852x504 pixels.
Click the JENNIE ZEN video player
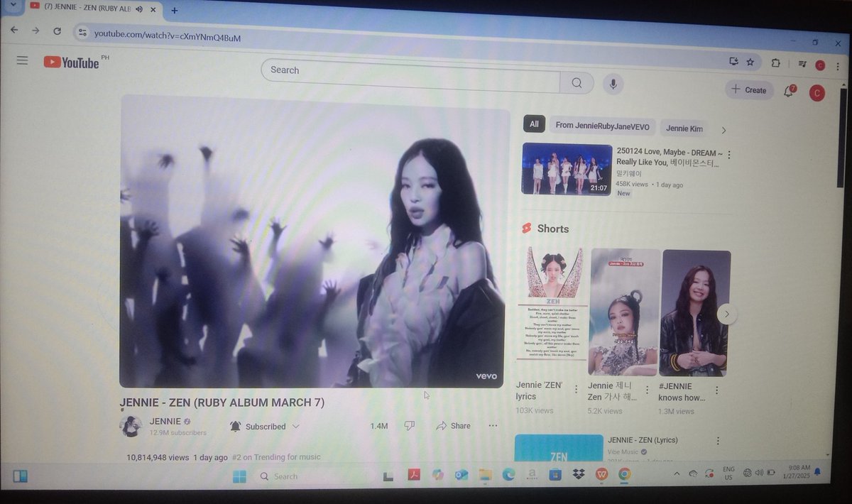point(315,241)
